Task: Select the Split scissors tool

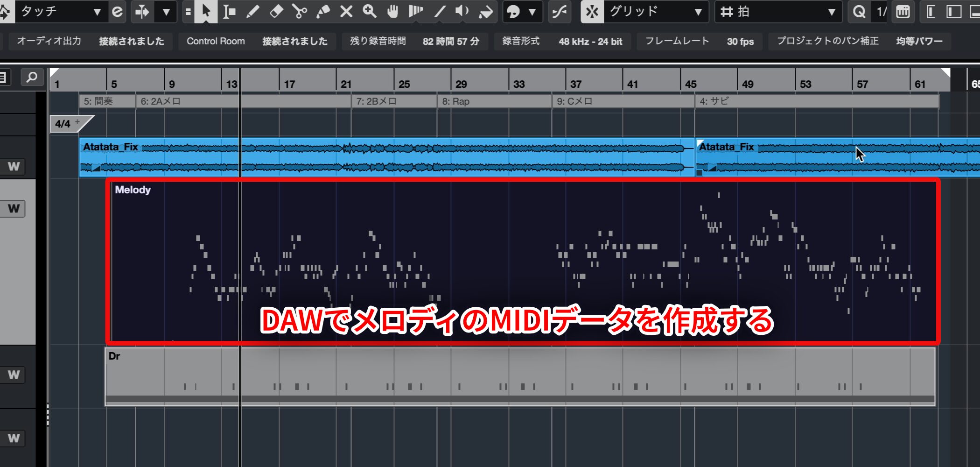Action: pyautogui.click(x=299, y=11)
